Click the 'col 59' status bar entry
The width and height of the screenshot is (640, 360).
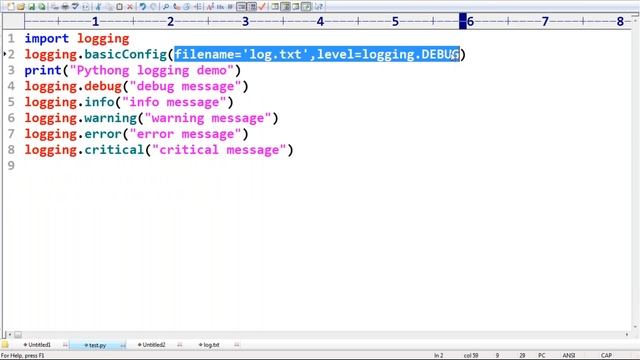(471, 356)
